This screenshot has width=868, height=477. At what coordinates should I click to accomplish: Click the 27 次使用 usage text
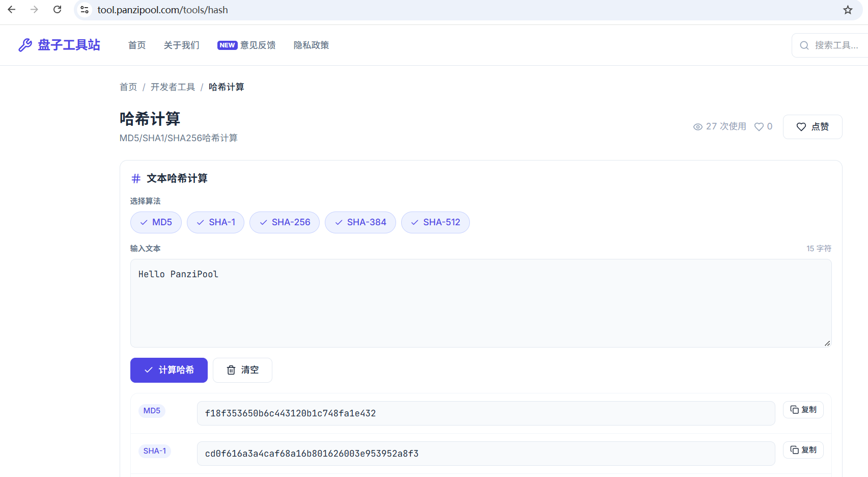click(726, 126)
